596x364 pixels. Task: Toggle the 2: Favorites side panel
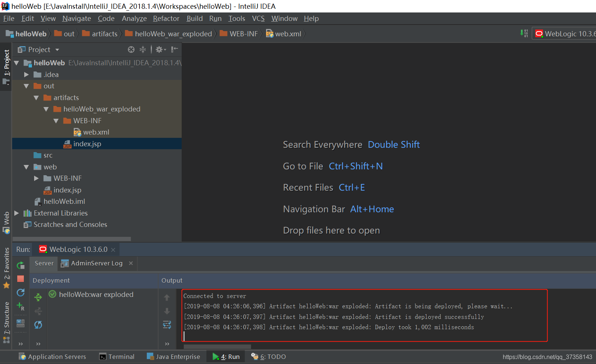(x=6, y=268)
